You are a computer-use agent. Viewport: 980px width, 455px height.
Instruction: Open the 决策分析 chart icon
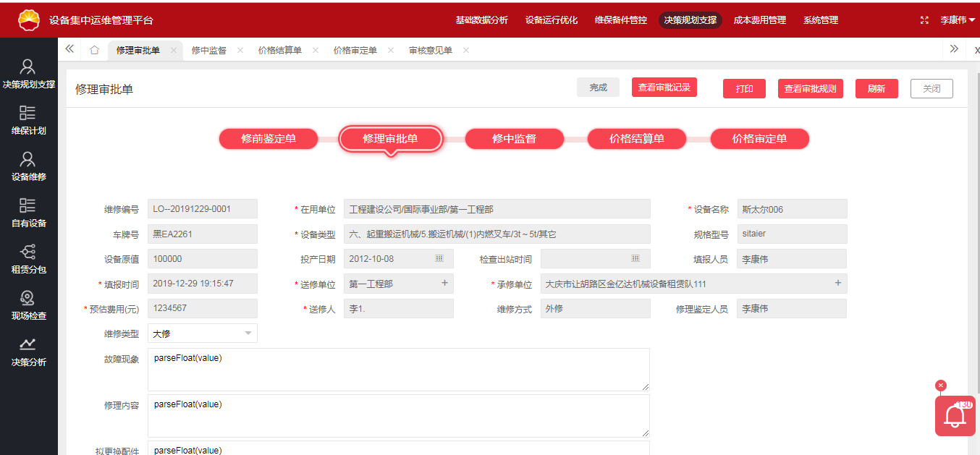click(x=28, y=344)
